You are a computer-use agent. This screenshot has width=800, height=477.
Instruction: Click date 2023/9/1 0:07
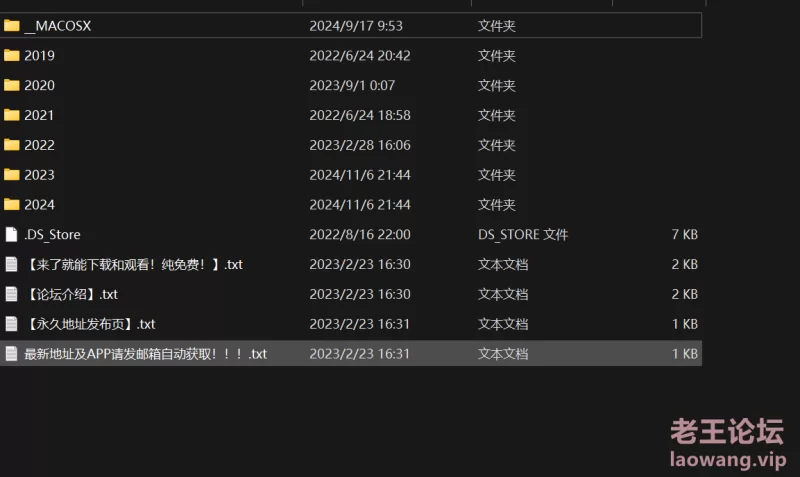coord(352,85)
